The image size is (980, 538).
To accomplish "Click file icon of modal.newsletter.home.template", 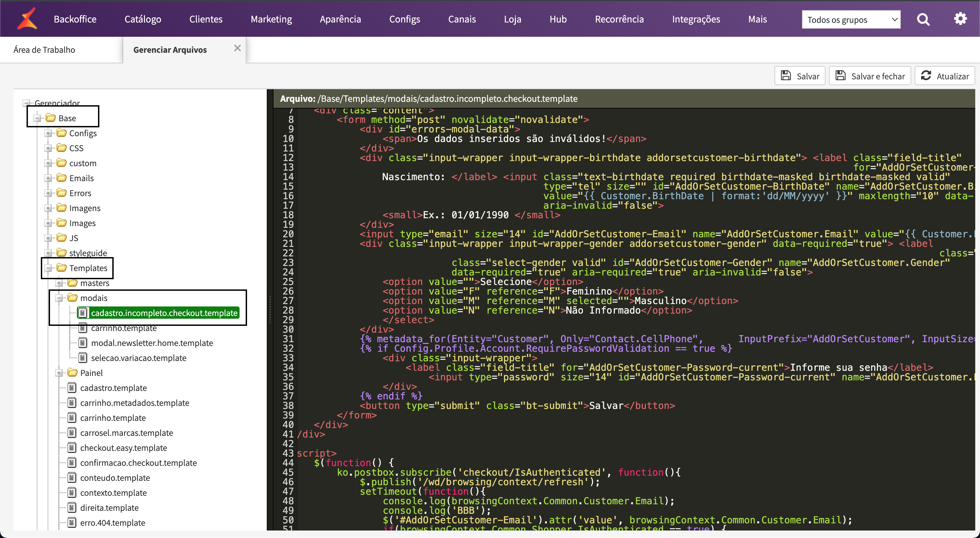I will pos(83,343).
